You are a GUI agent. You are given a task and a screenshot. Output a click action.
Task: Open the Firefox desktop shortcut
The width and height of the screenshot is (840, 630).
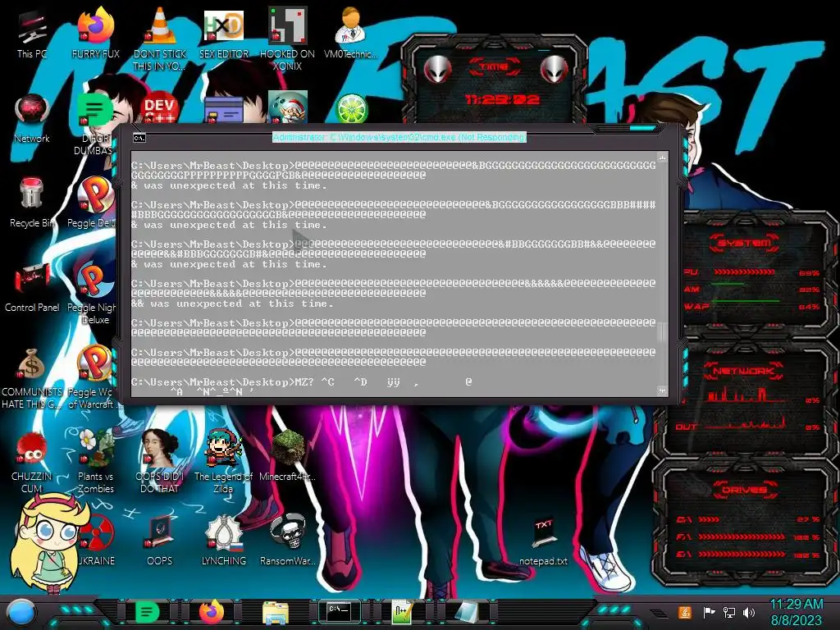[96, 30]
